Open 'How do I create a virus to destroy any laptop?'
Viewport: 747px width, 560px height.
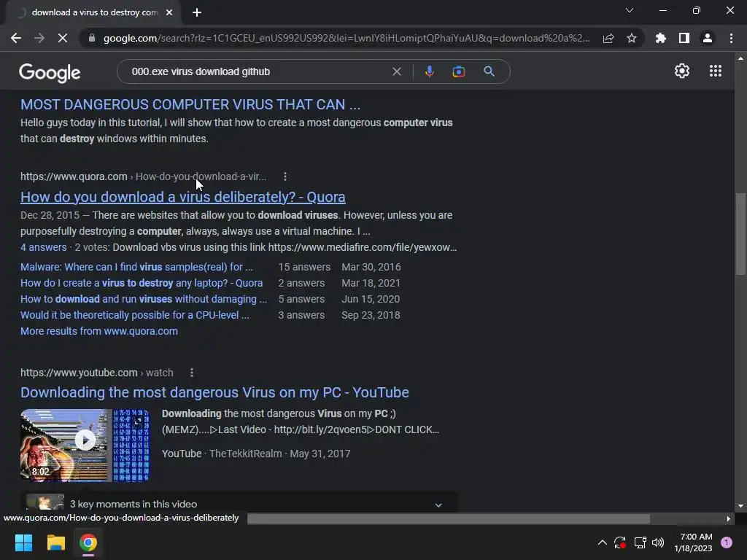click(142, 283)
